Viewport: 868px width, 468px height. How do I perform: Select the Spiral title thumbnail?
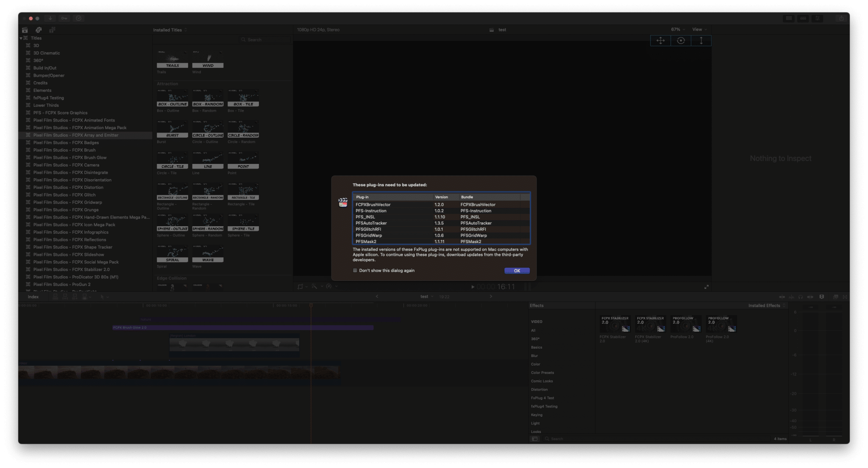point(172,254)
